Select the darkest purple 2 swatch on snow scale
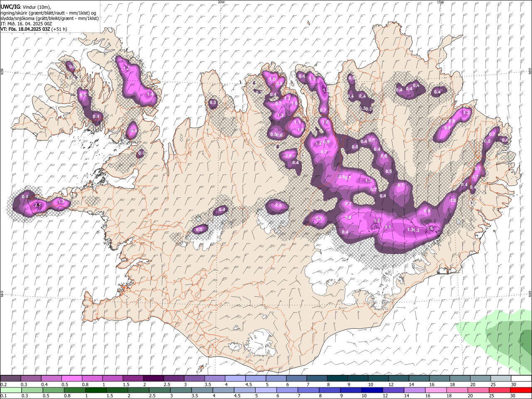The width and height of the screenshot is (532, 399). coord(153,378)
